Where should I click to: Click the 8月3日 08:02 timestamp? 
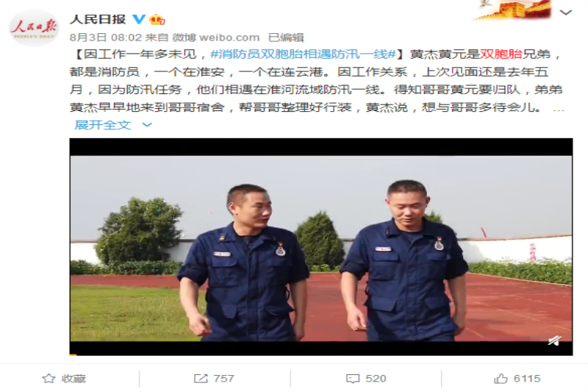tap(106, 38)
